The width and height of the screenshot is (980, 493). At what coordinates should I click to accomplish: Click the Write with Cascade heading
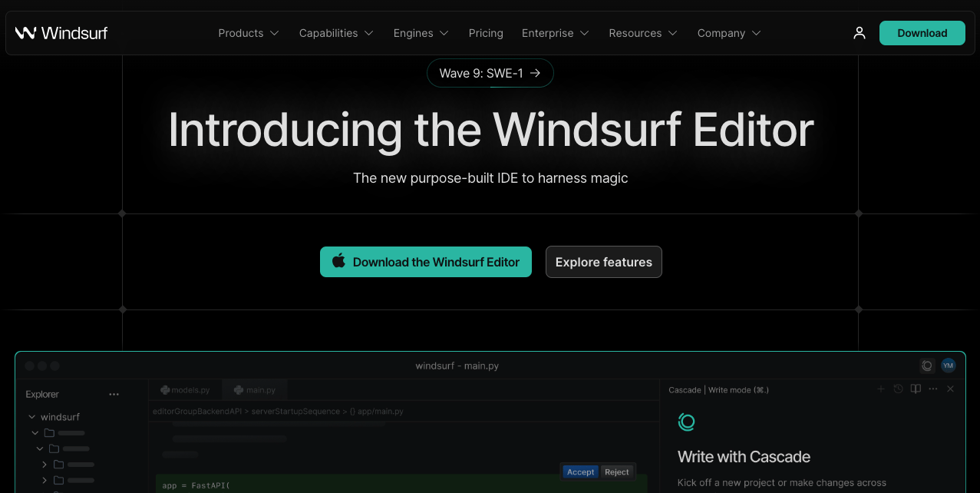click(x=744, y=457)
